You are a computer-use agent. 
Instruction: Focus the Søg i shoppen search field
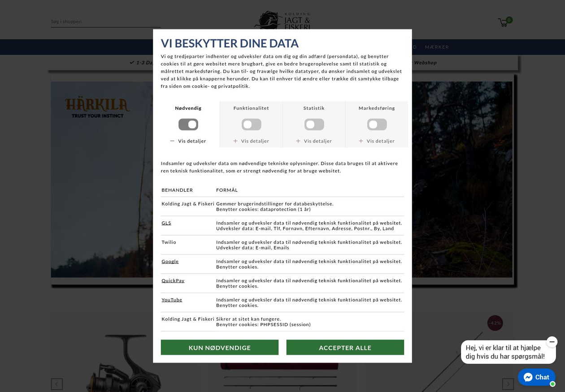106,22
